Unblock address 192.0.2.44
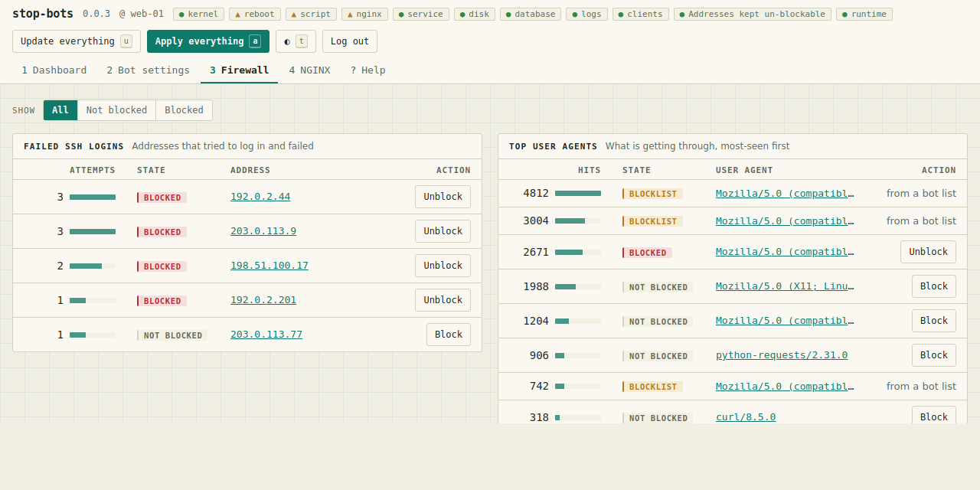The image size is (980, 490). coord(443,197)
